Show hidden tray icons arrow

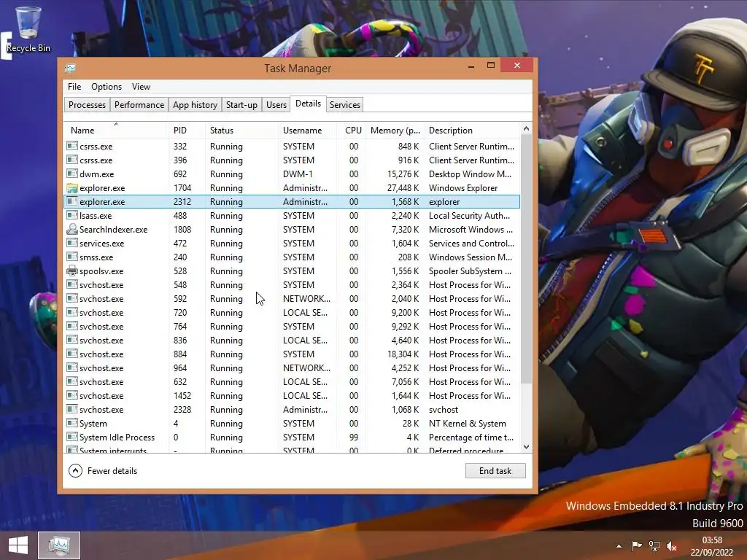point(619,546)
